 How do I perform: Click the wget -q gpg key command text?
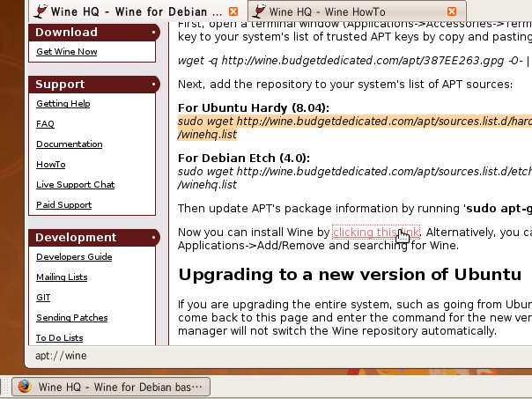355,61
